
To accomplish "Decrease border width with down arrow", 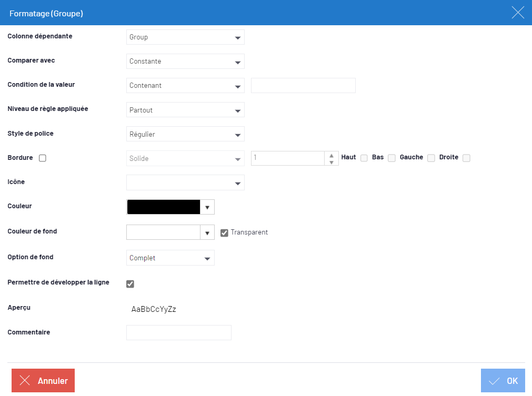I will click(x=331, y=162).
